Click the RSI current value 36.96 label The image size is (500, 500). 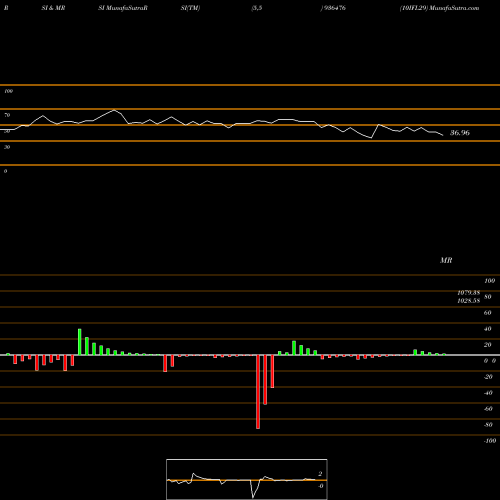coord(460,133)
